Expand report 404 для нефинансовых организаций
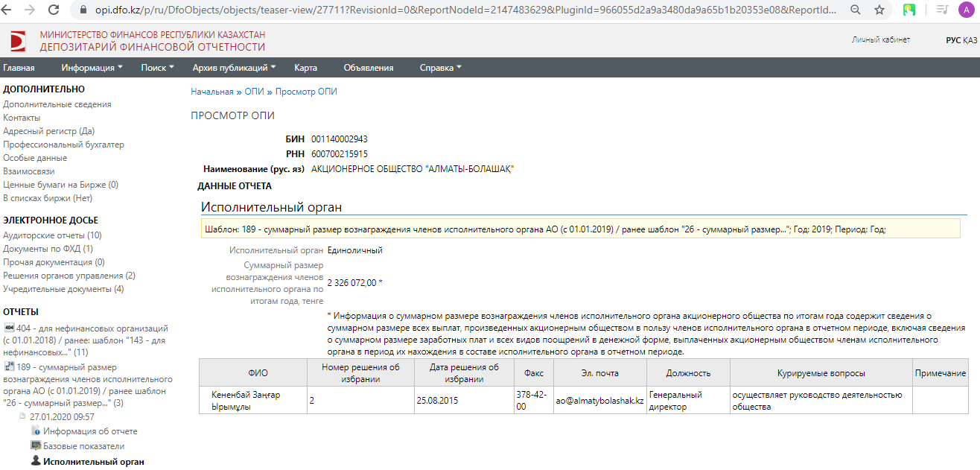The height and width of the screenshot is (470, 980). [86, 340]
